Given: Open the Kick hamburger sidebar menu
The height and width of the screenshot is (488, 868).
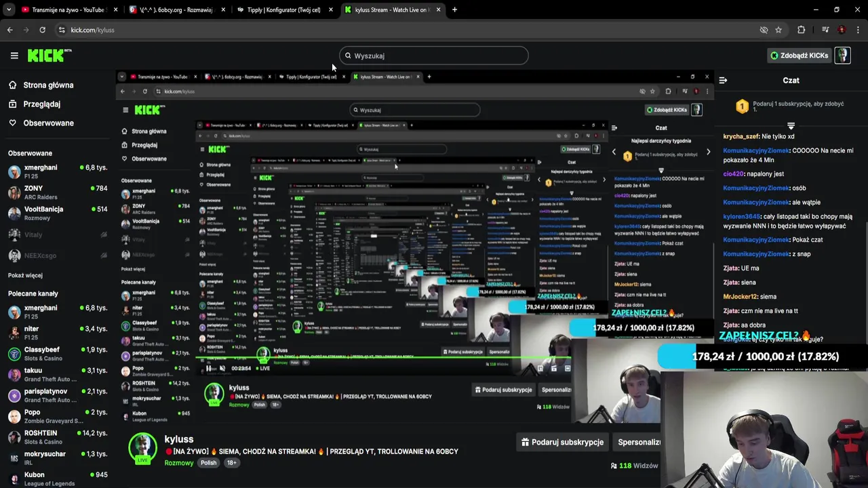Looking at the screenshot, I should (x=14, y=56).
